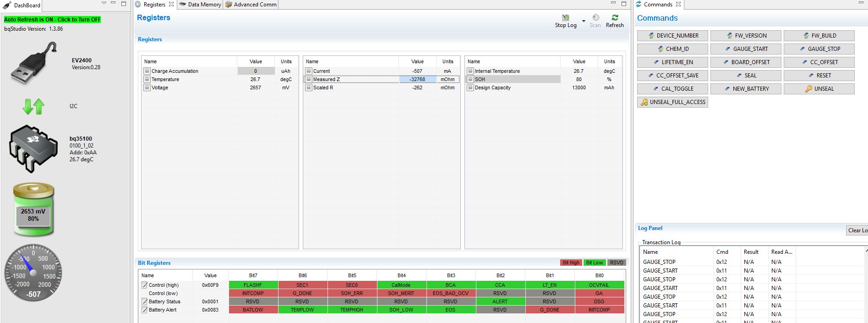
Task: Click the NEW_BATTERY command button
Action: 746,89
